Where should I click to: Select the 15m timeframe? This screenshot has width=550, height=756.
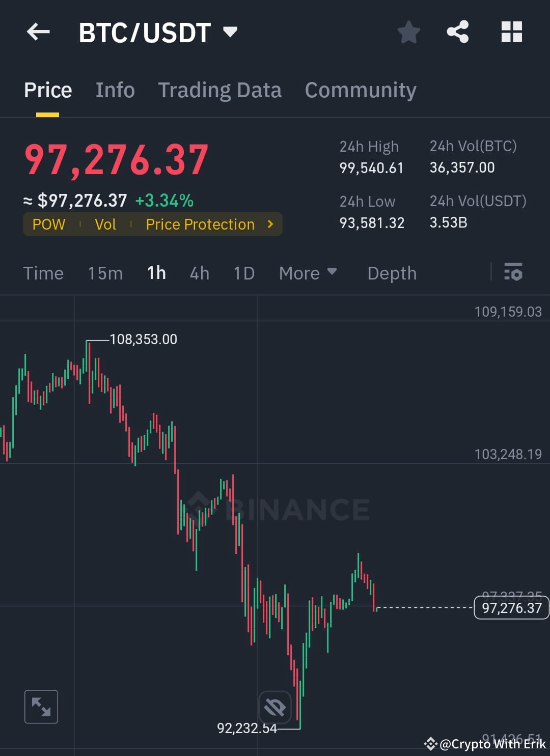click(x=105, y=273)
